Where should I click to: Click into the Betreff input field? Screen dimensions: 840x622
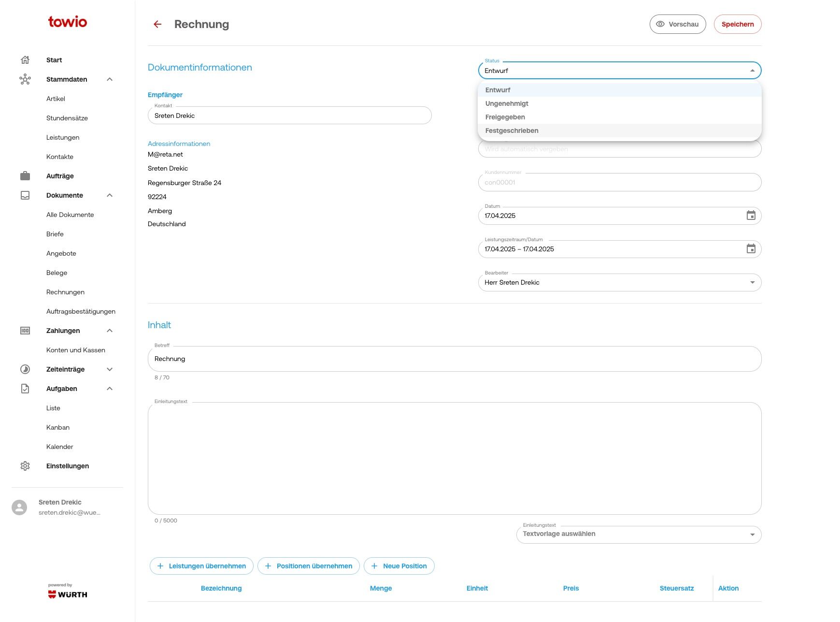coord(454,359)
